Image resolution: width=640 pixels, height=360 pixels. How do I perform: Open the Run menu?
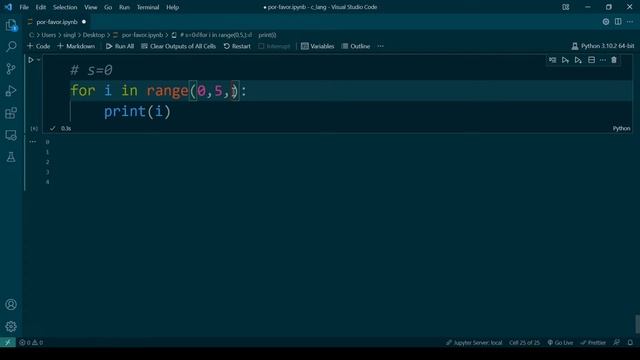coord(124,7)
